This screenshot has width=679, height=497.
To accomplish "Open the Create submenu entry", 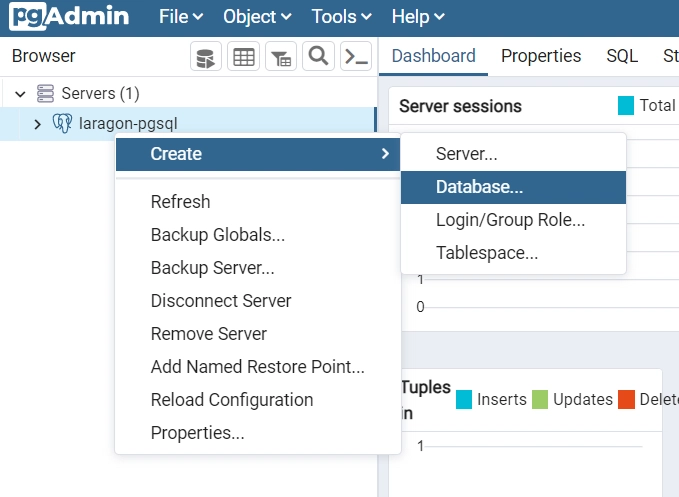I will pyautogui.click(x=258, y=154).
